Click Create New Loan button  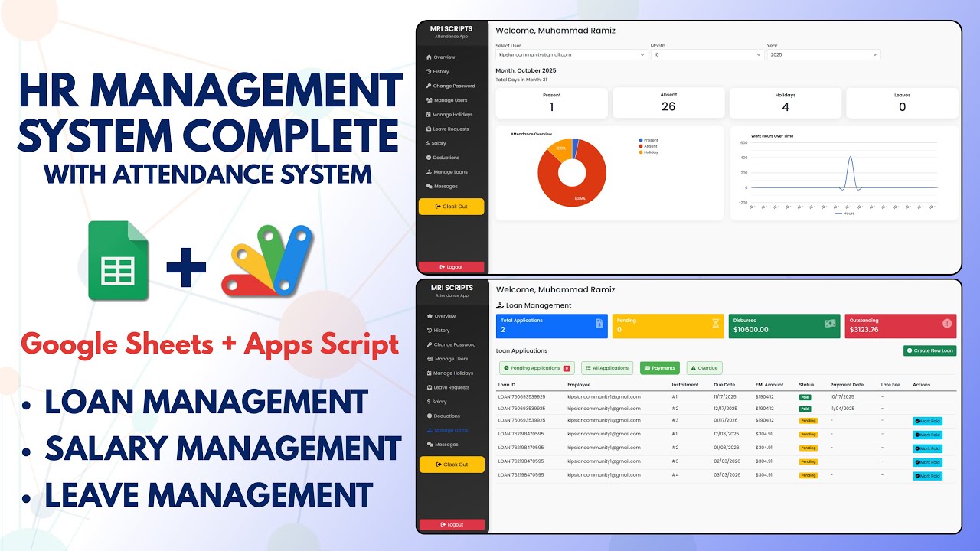[x=929, y=350]
